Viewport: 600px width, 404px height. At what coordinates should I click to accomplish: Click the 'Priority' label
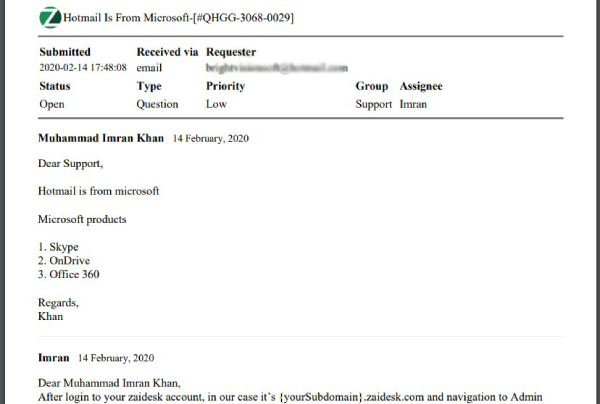225,86
